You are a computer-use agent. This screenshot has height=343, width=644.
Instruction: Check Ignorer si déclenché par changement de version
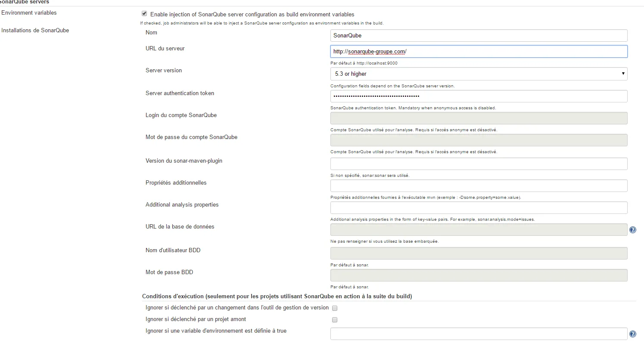[x=335, y=308]
